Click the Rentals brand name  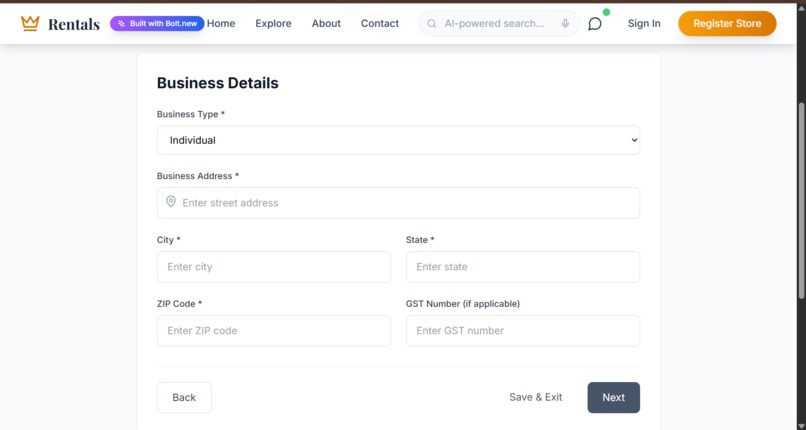click(x=74, y=24)
